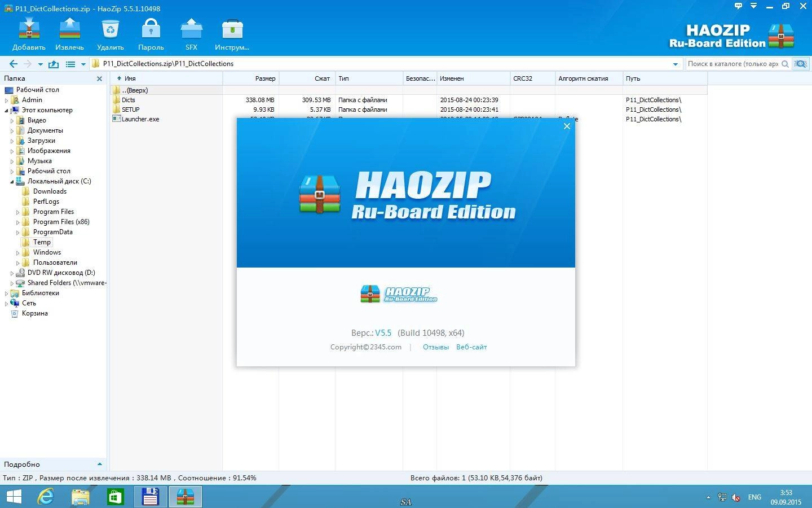Expand the Program Files (x86) tree node
Image resolution: width=812 pixels, height=508 pixels.
18,222
